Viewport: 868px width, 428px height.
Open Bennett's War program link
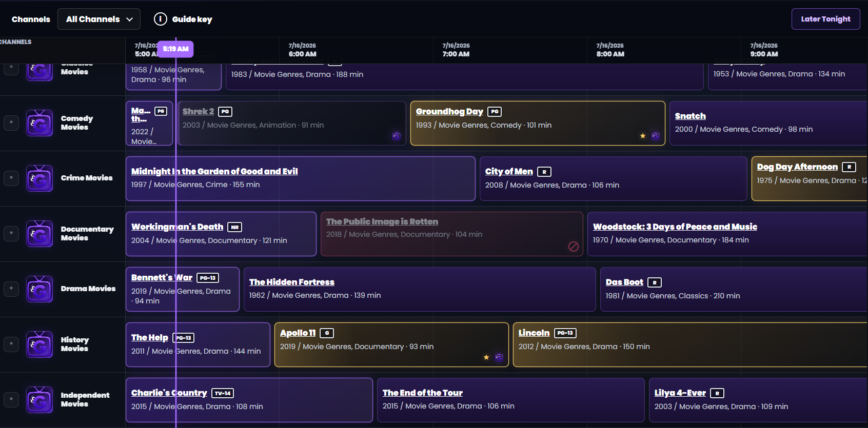pyautogui.click(x=162, y=277)
